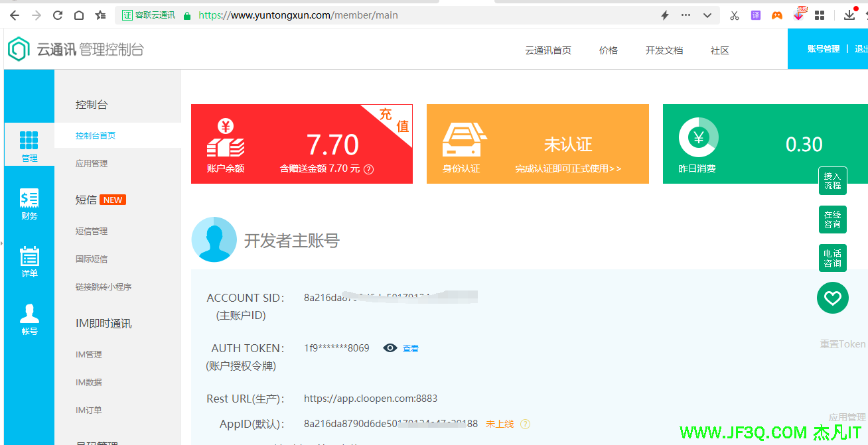Click the green heart favorite icon

click(x=832, y=298)
